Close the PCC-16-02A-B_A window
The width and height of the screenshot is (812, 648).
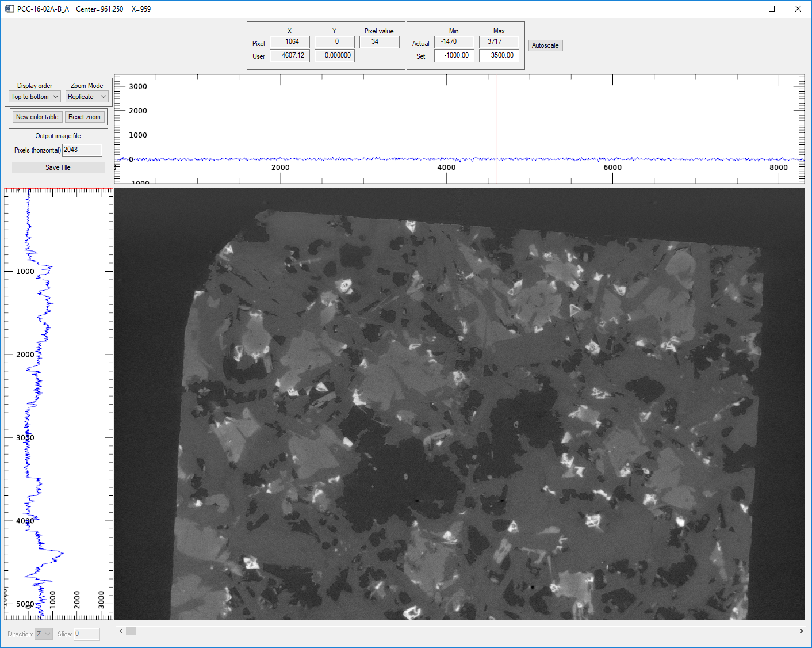click(x=798, y=9)
